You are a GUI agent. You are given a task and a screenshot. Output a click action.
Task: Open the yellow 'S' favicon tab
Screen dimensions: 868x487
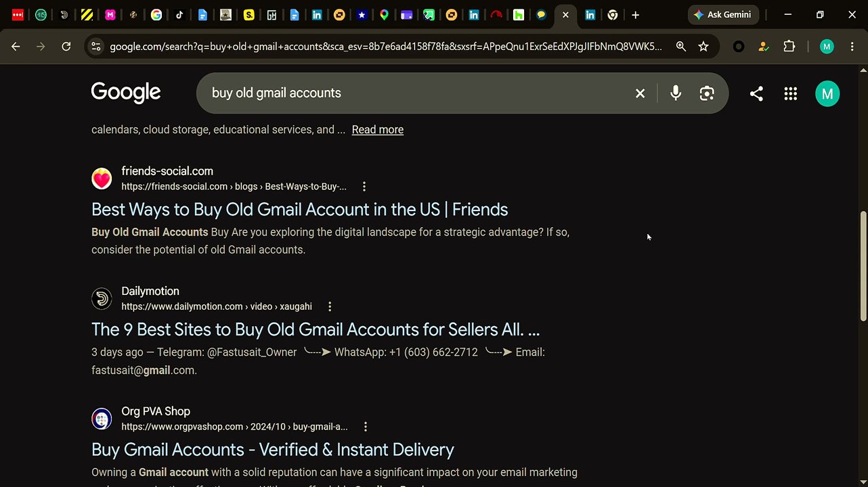point(249,15)
